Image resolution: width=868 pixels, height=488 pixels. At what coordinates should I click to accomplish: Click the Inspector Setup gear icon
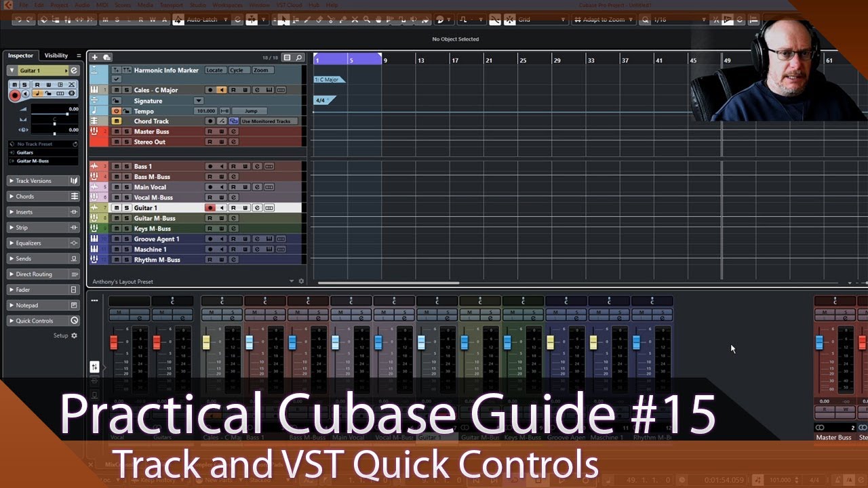pyautogui.click(x=75, y=335)
